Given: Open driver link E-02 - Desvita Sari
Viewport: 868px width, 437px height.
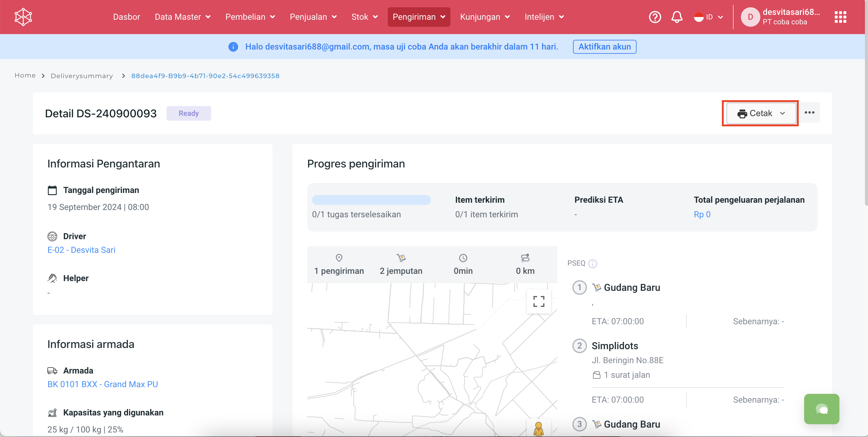Looking at the screenshot, I should point(81,250).
